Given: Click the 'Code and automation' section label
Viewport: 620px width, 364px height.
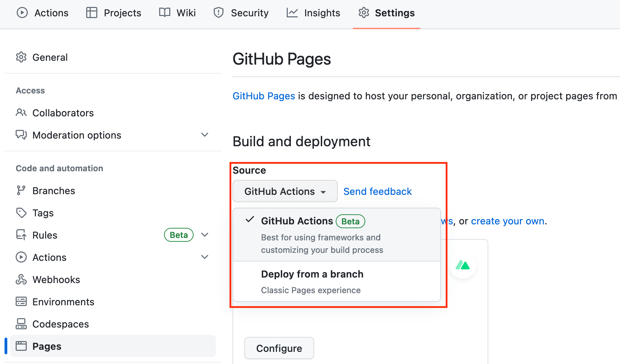Looking at the screenshot, I should (59, 168).
